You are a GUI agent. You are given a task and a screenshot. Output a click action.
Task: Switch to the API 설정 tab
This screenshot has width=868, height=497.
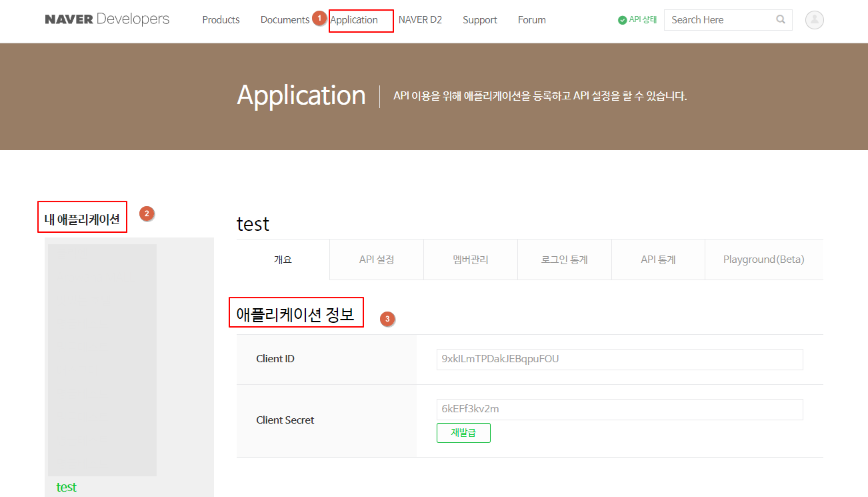click(x=377, y=260)
